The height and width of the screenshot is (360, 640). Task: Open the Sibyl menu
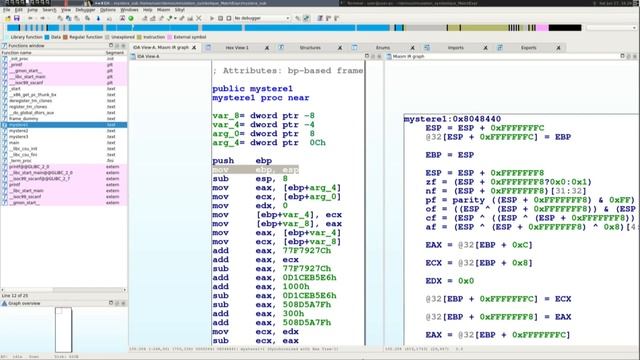coord(180,10)
